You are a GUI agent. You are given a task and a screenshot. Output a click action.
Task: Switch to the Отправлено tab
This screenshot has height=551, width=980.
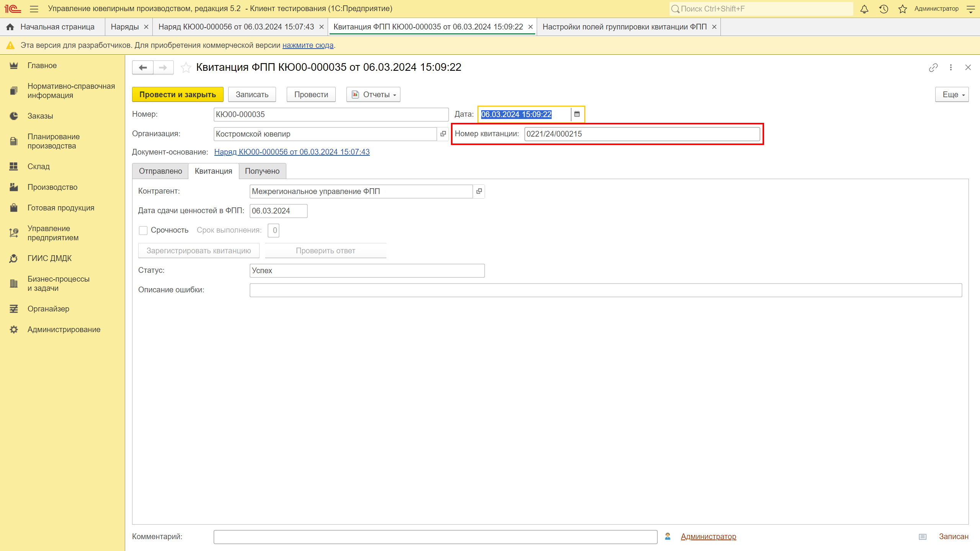point(160,171)
